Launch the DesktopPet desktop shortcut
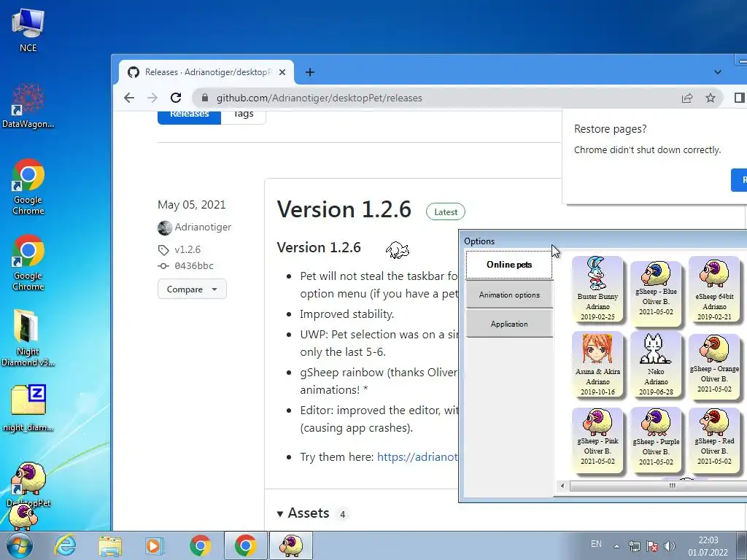Image resolution: width=747 pixels, height=560 pixels. [x=28, y=483]
